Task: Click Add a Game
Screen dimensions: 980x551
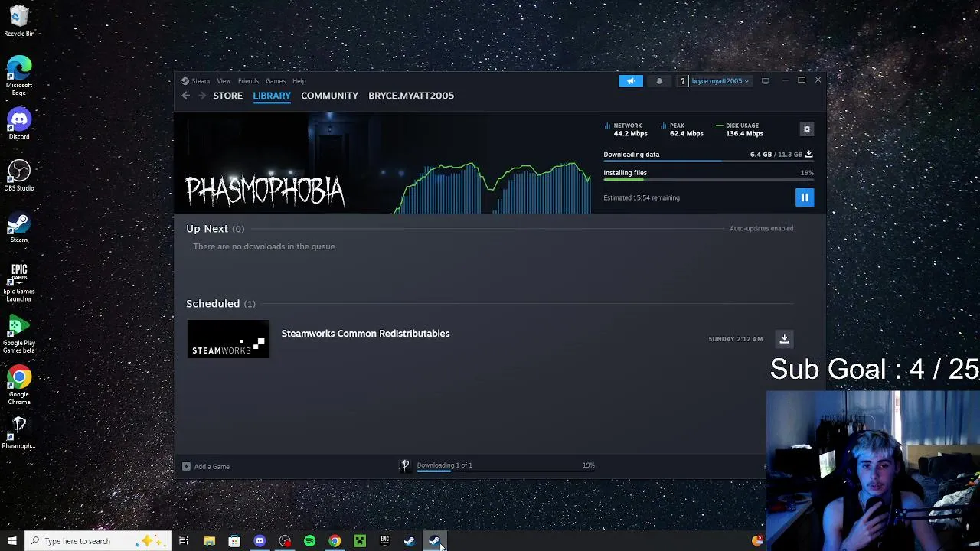Action: coord(212,467)
